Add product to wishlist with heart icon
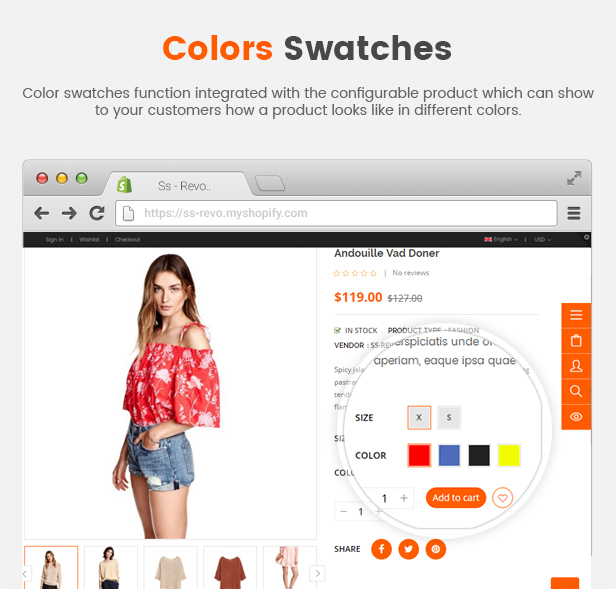The image size is (616, 589). tap(502, 498)
